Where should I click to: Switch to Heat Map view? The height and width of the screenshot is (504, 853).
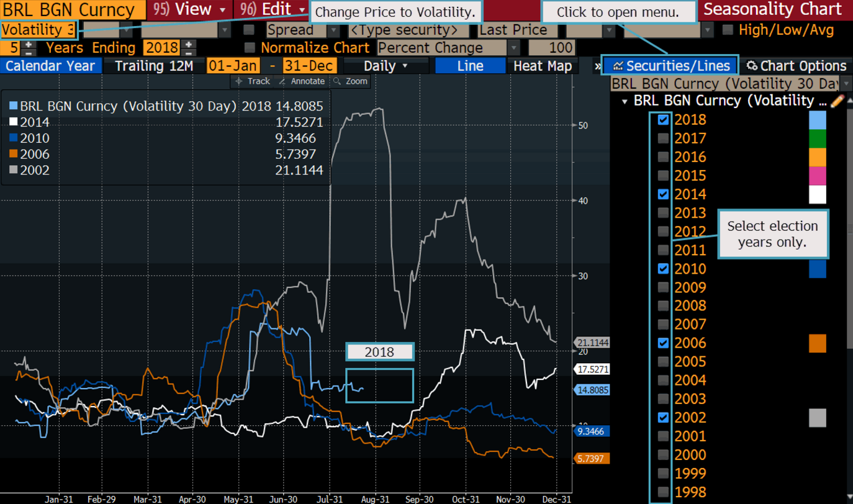(542, 66)
